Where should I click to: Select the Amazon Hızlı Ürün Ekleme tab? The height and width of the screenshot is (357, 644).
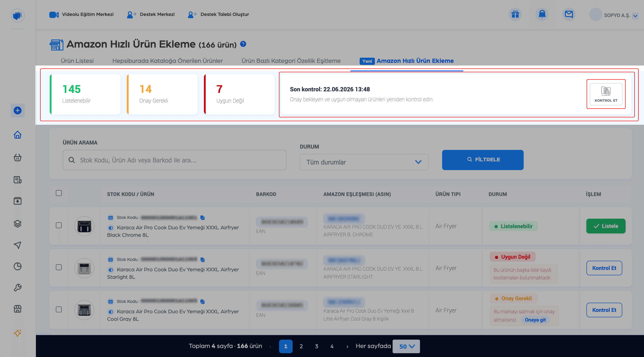[415, 61]
